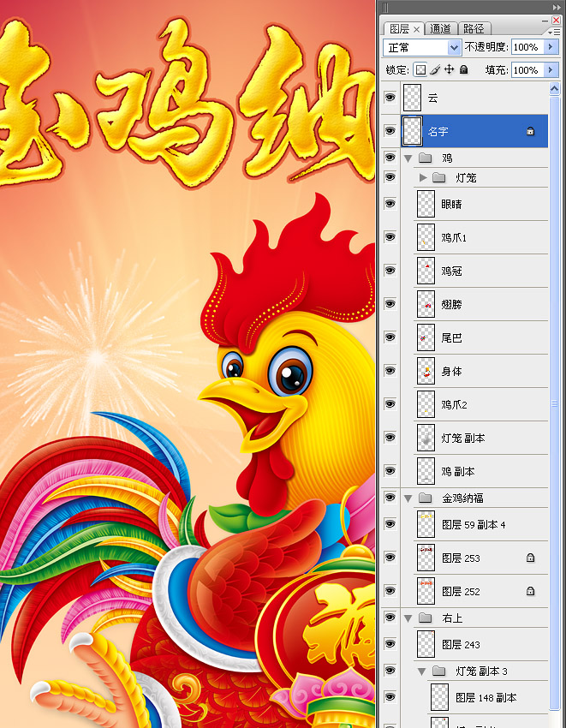
Task: Hide the 图层 59 副本 4 layer
Action: tap(390, 523)
